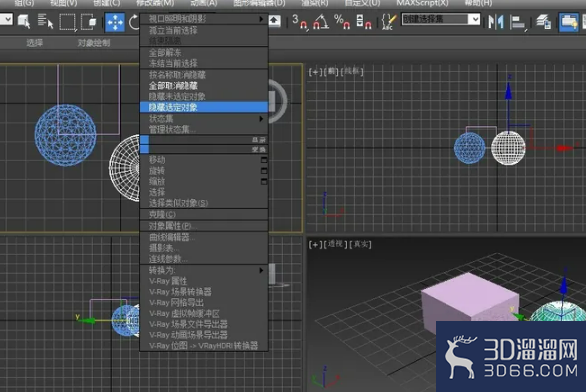This screenshot has width=586, height=392.
Task: Choose V-Ray 网格导出 in the context menu
Action: click(204, 303)
